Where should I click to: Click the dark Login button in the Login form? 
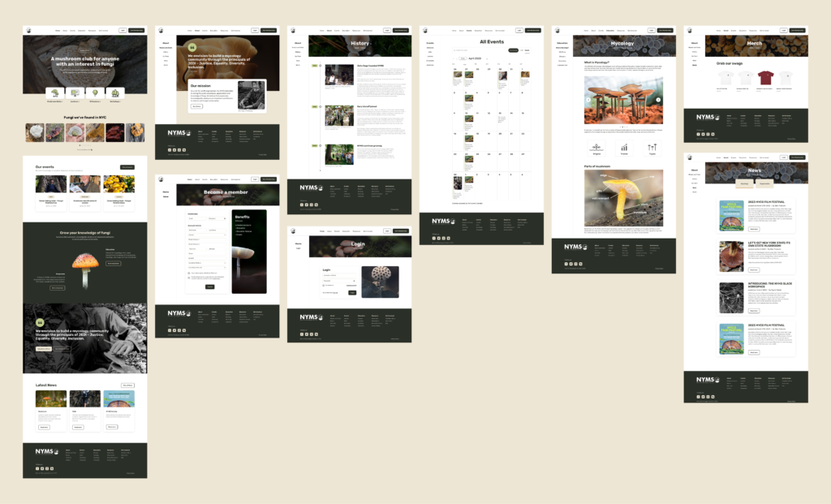pos(352,292)
